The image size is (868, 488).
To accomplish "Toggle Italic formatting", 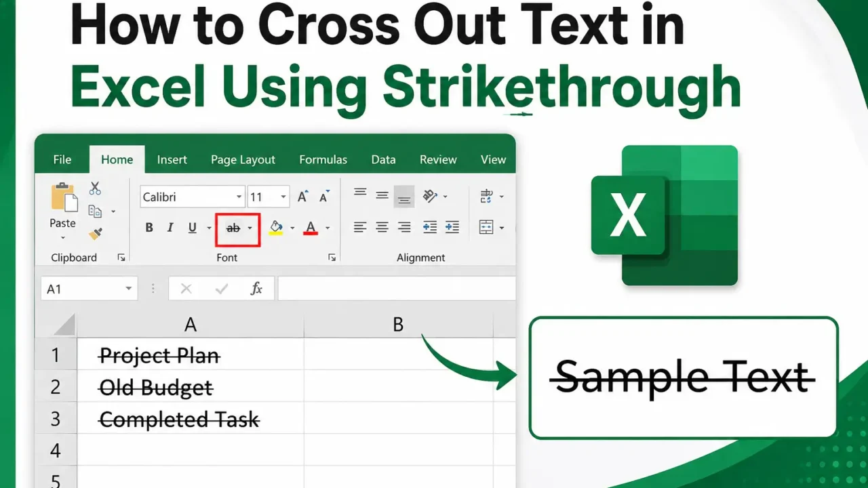I will (x=170, y=228).
